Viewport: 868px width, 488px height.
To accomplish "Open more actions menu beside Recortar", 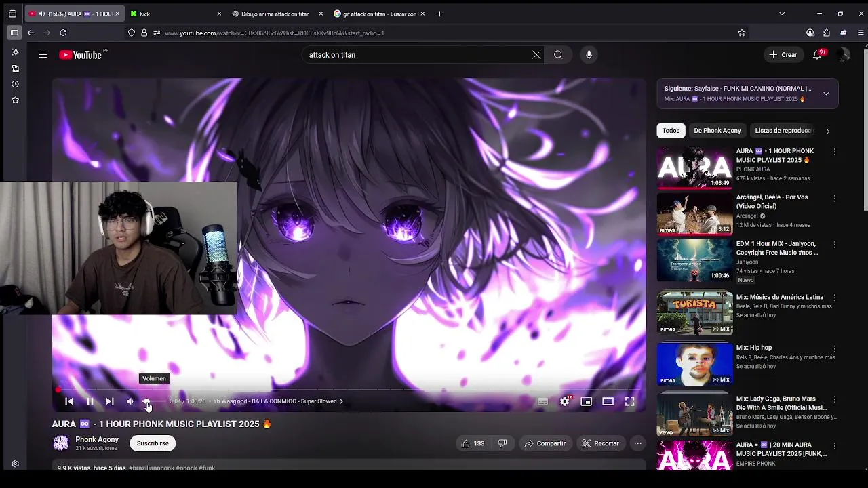I will coord(637,443).
